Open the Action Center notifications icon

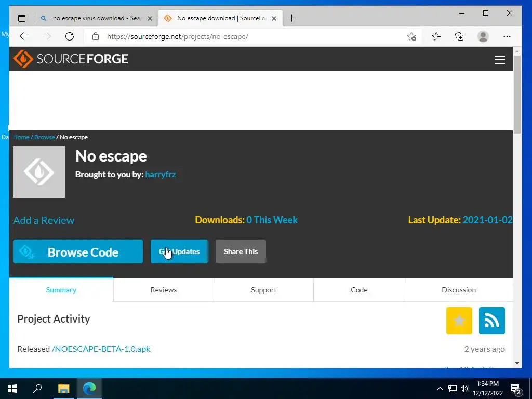point(516,389)
